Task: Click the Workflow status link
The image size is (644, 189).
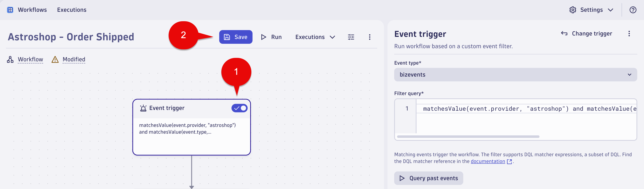Action: (30, 59)
